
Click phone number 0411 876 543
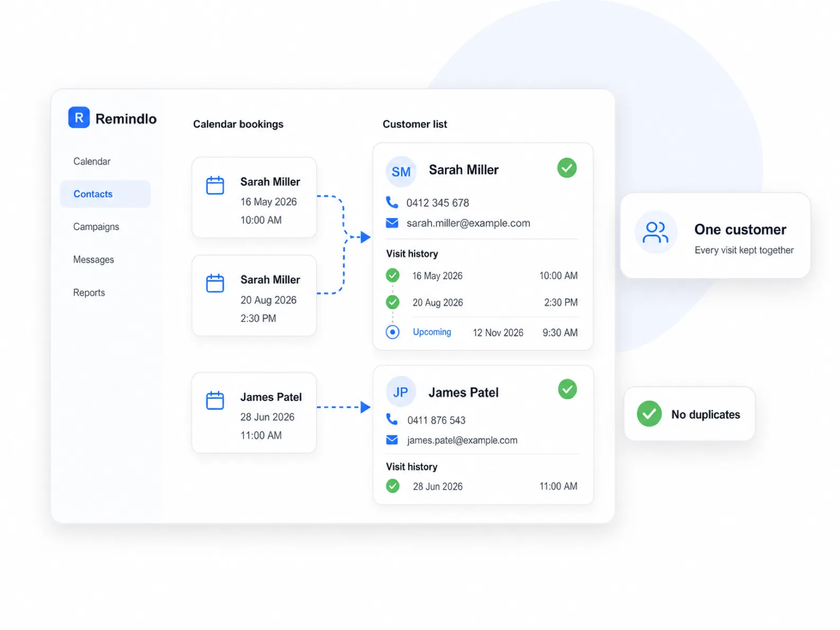point(436,420)
